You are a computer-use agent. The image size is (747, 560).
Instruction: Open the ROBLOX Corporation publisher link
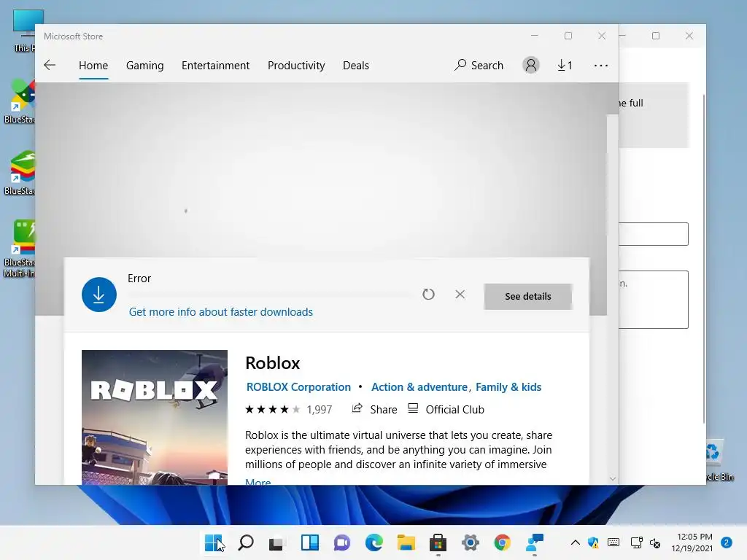tap(298, 387)
